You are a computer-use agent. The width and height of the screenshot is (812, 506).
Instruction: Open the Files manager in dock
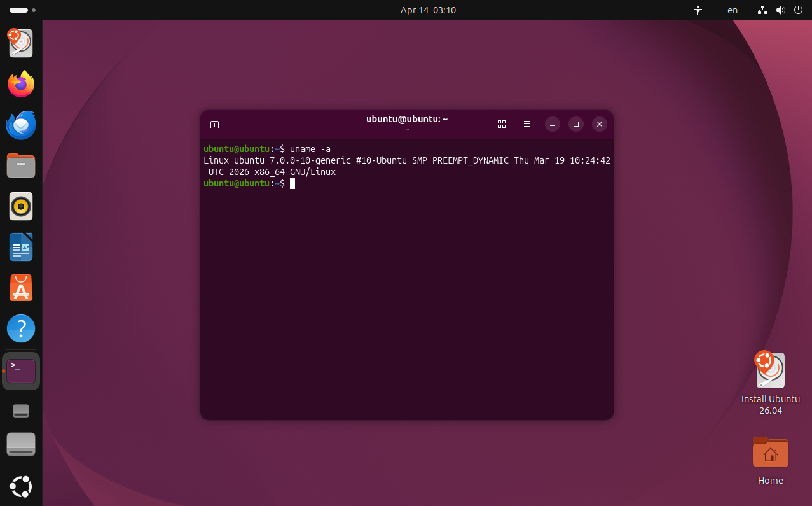(21, 166)
